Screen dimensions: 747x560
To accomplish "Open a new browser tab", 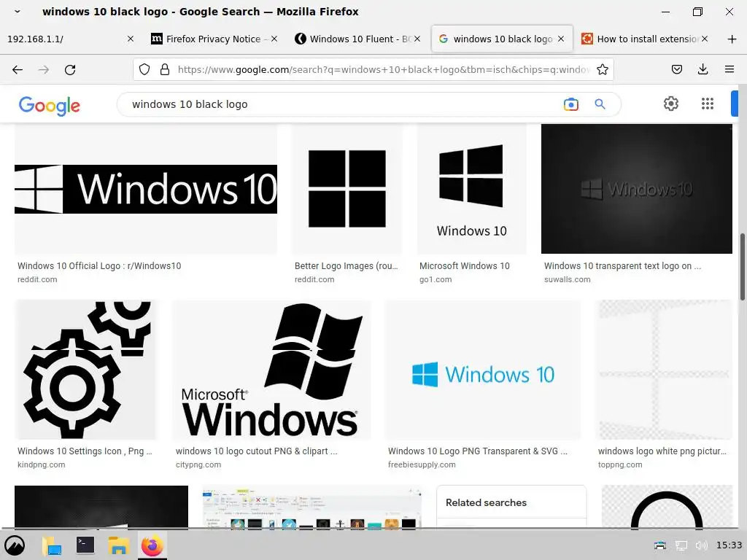I will point(732,39).
